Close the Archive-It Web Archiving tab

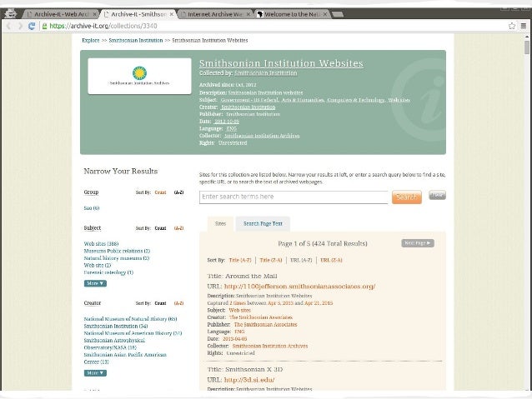95,14
